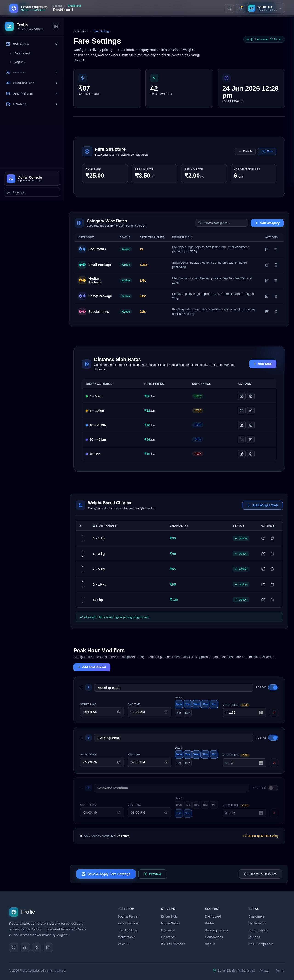Screen dimensions: 294x980
Task: Open Evening Peak multiplier stepper
Action: coord(261,762)
